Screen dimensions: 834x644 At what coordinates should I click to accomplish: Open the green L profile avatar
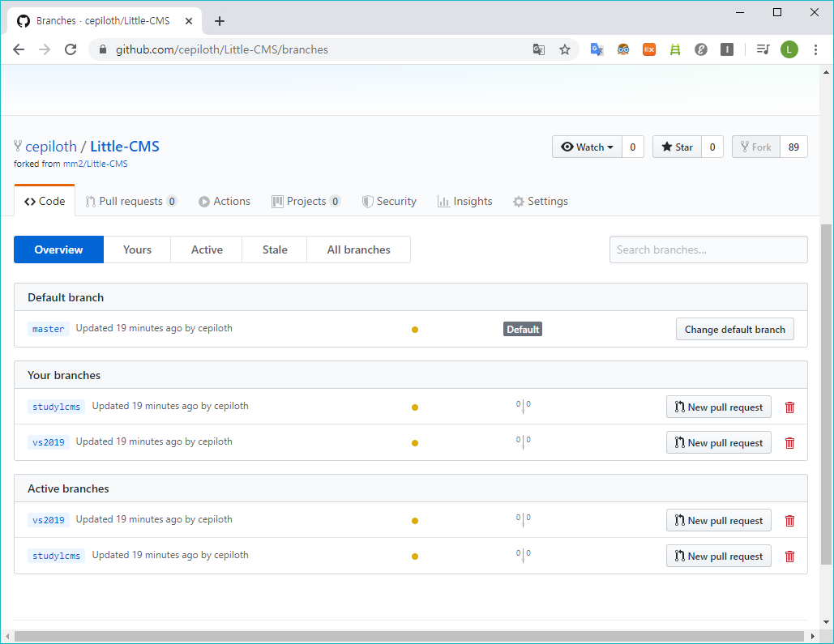[x=789, y=49]
